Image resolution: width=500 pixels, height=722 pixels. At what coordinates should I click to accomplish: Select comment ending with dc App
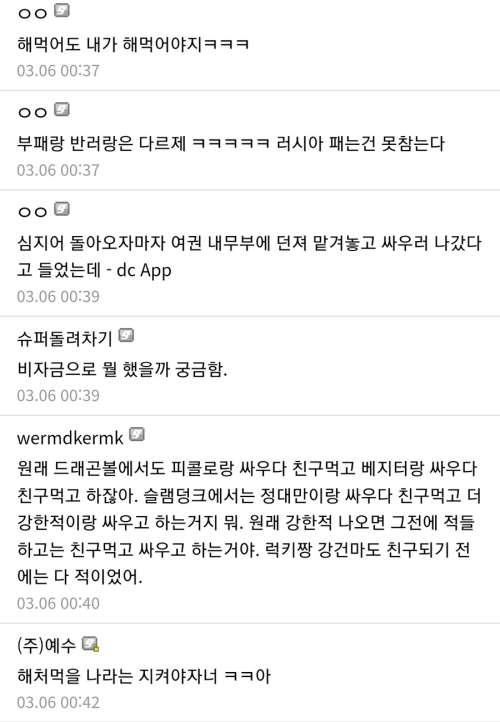[x=249, y=256]
